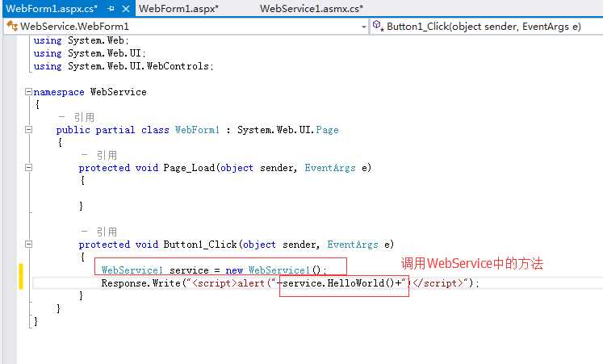This screenshot has height=364, width=603.
Task: Open the reference count above class WebForm1
Action: 77,117
